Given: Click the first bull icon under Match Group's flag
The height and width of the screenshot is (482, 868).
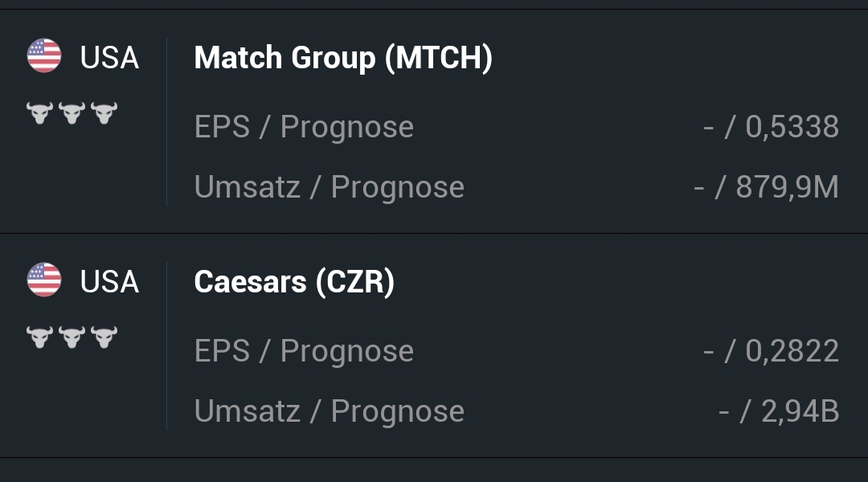Looking at the screenshot, I should coord(39,112).
